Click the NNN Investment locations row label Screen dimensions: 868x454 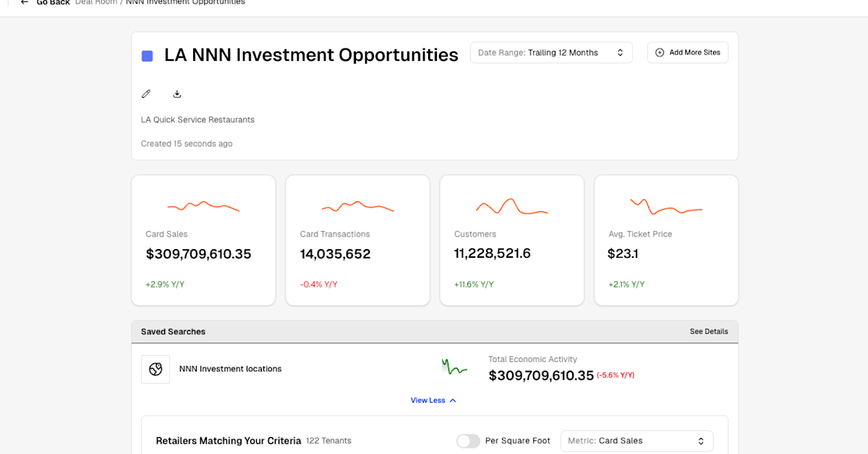[x=230, y=369]
